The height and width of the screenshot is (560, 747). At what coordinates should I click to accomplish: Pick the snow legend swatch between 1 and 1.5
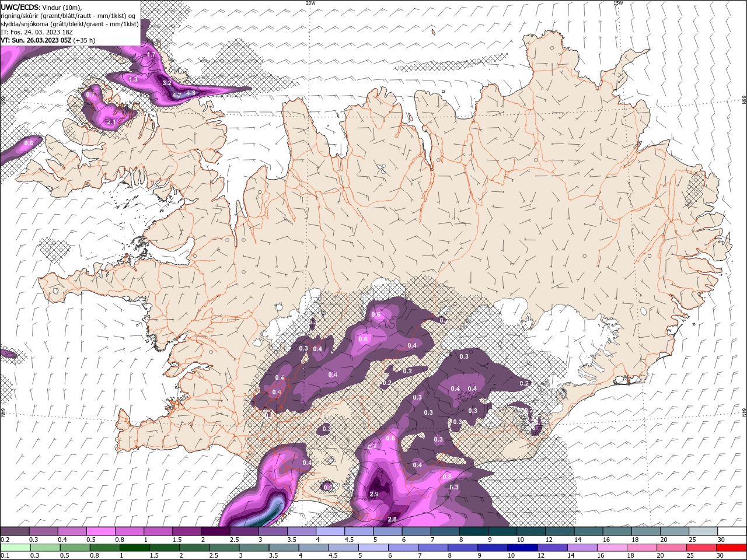pyautogui.click(x=158, y=531)
